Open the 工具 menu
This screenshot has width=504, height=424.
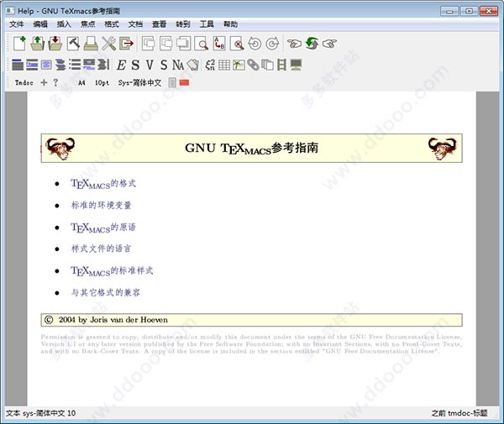(x=207, y=24)
